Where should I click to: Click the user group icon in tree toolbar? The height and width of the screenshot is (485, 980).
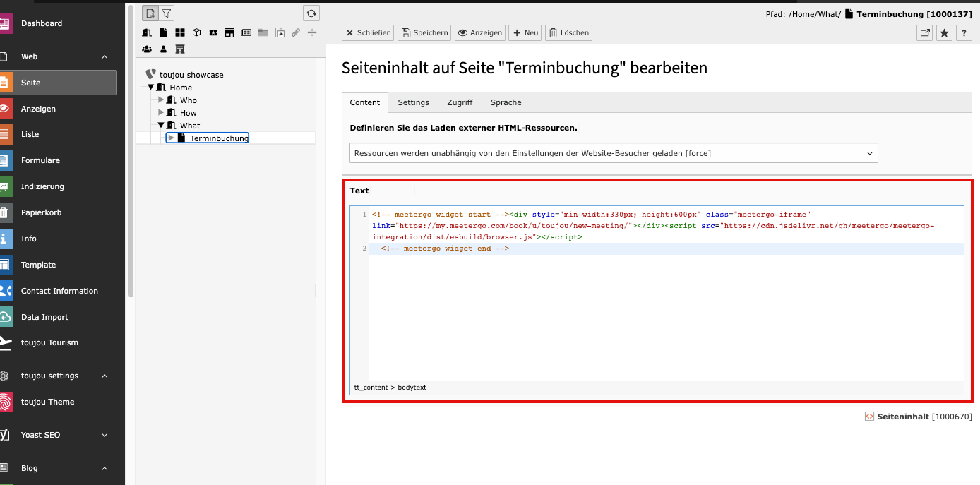147,49
